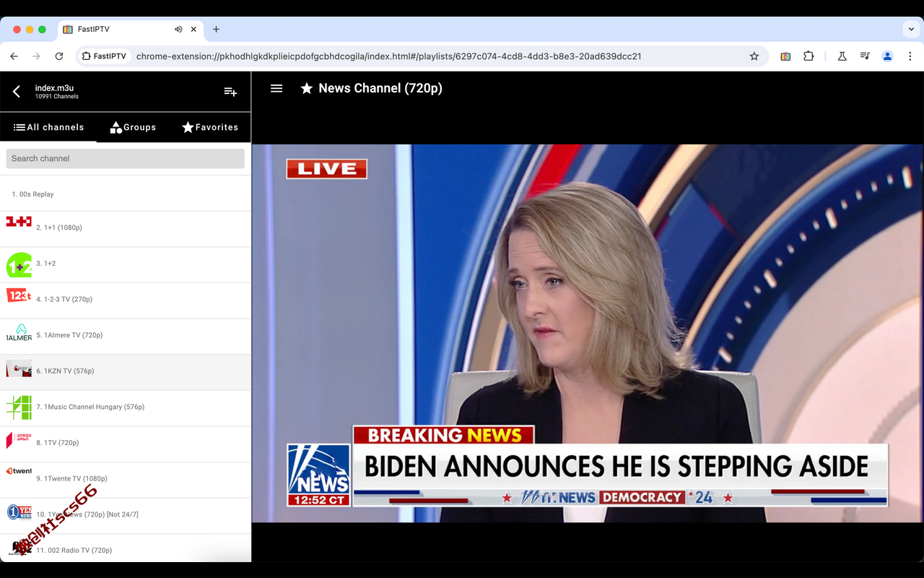Viewport: 924px width, 578px height.
Task: Switch to the Groups tab
Action: click(133, 127)
